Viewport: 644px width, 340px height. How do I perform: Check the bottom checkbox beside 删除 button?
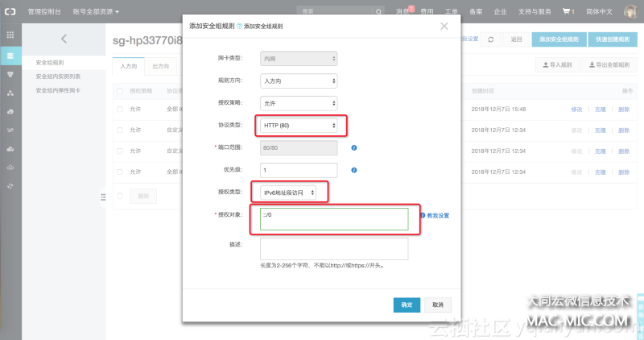120,195
